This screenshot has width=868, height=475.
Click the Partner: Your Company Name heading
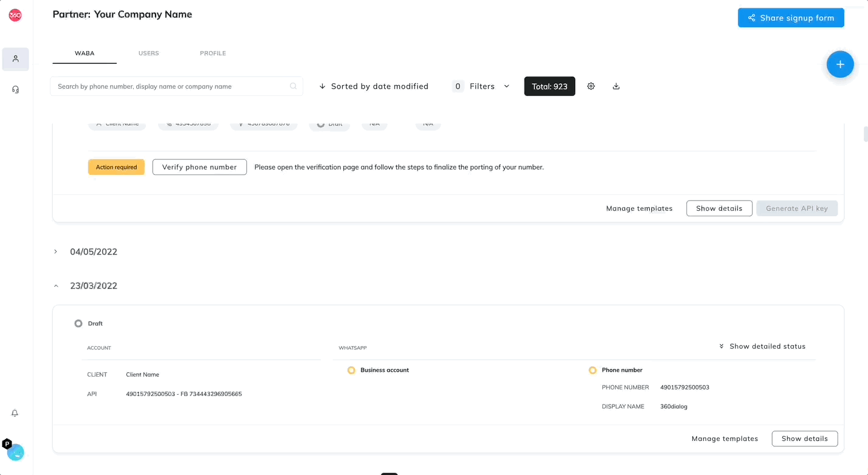[122, 14]
